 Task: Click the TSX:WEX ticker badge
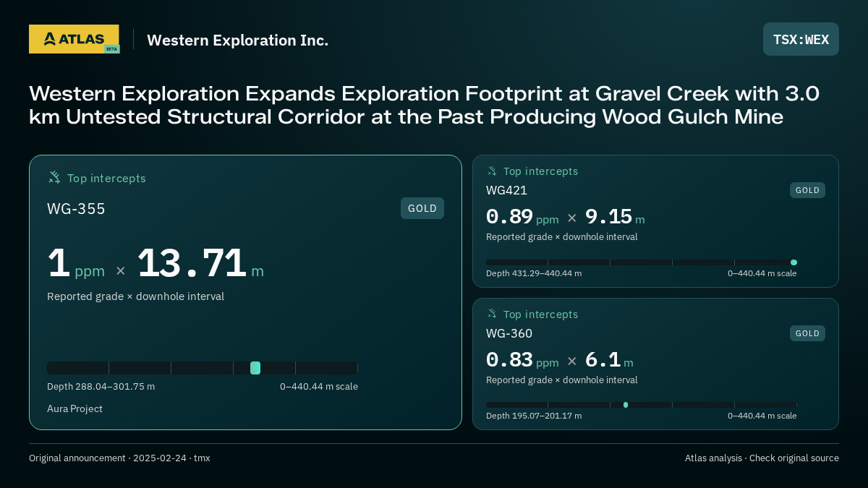pos(801,39)
